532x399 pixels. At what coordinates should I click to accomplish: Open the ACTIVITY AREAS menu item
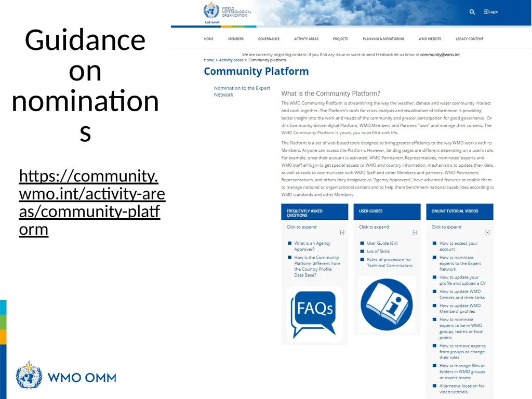click(x=307, y=39)
